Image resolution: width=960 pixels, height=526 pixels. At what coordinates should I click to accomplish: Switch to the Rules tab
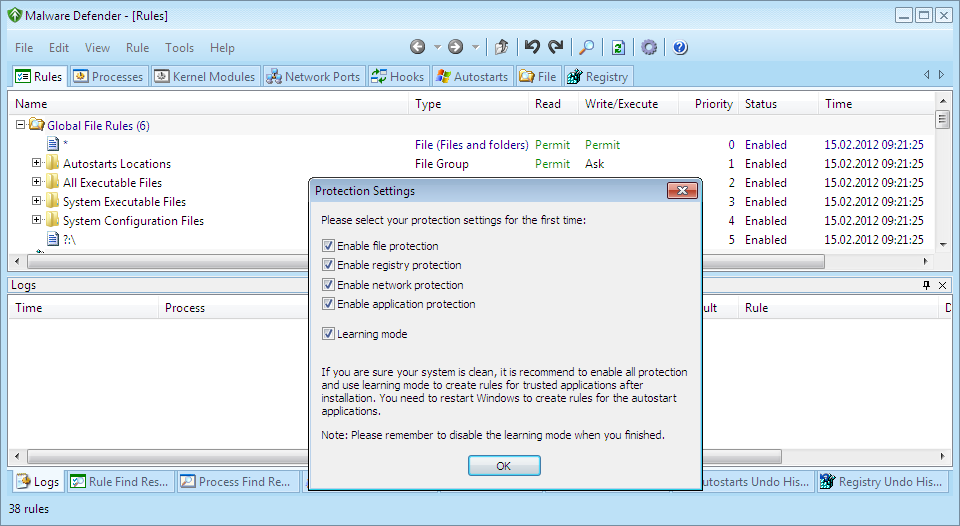(x=38, y=77)
